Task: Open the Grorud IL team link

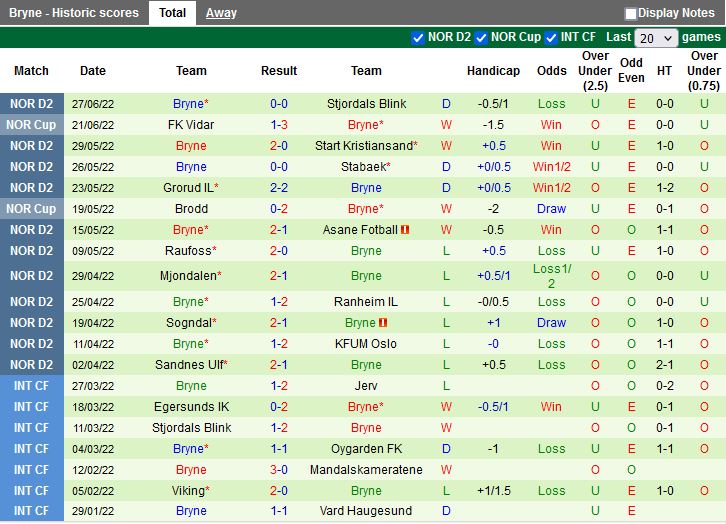Action: [x=190, y=188]
